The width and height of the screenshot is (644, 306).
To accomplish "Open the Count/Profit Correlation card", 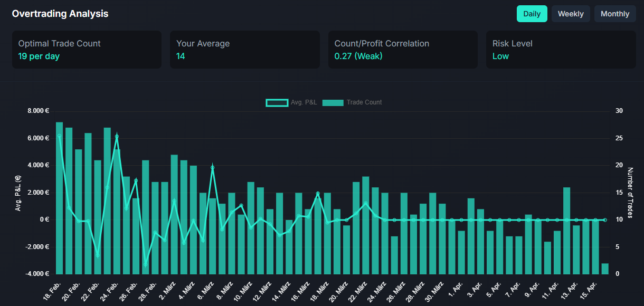I will point(403,50).
